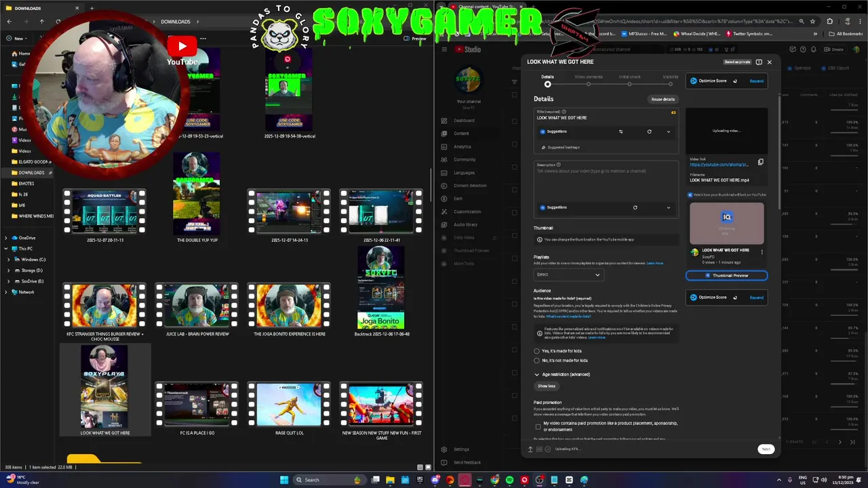This screenshot has width=868, height=488.
Task: Close the upload dialog with X
Action: click(x=769, y=62)
